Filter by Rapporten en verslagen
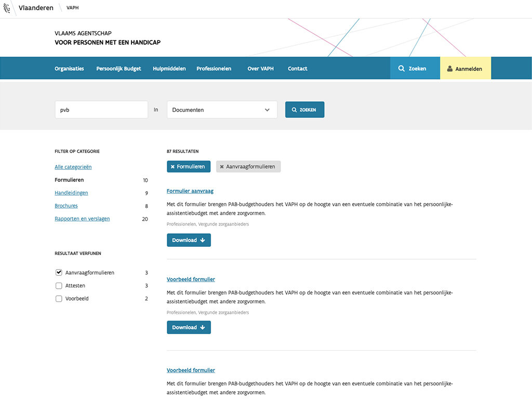 pos(82,219)
